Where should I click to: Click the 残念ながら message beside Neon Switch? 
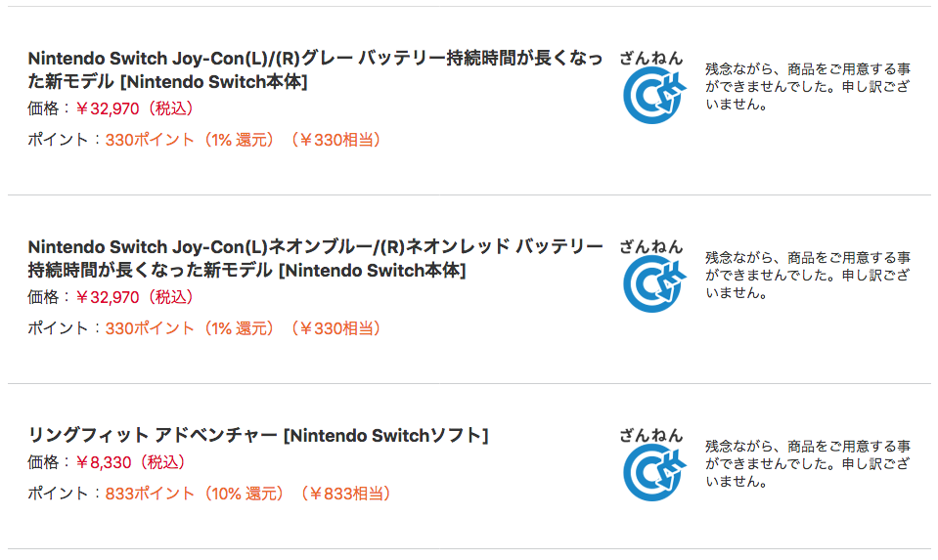pos(808,276)
